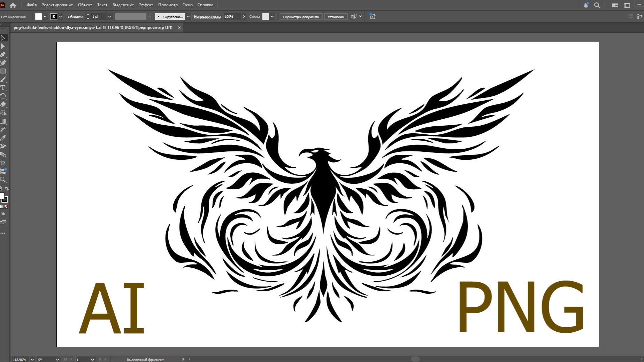Select the Pen tool
644x362 pixels.
[3, 55]
